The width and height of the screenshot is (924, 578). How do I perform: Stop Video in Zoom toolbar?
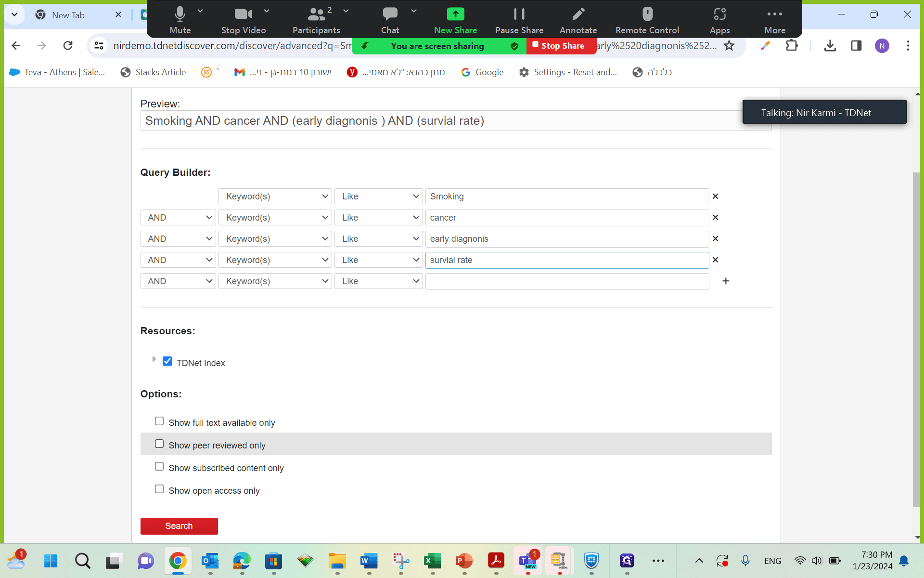243,20
